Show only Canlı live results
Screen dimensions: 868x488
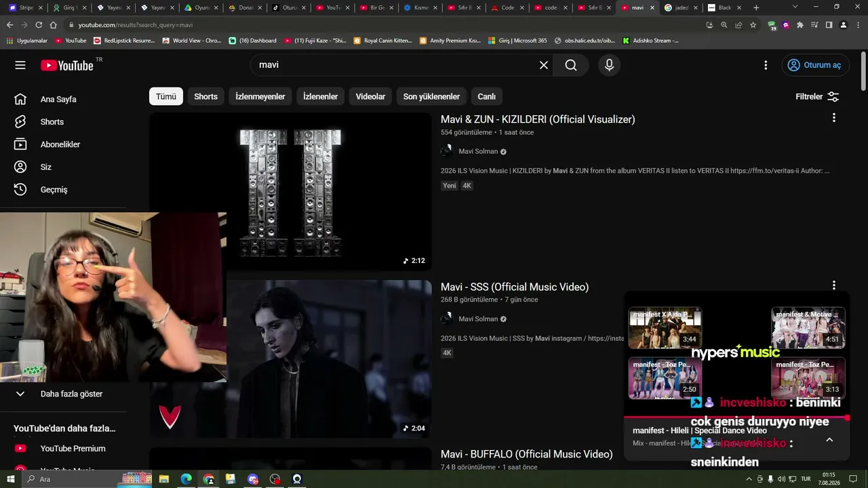(487, 96)
